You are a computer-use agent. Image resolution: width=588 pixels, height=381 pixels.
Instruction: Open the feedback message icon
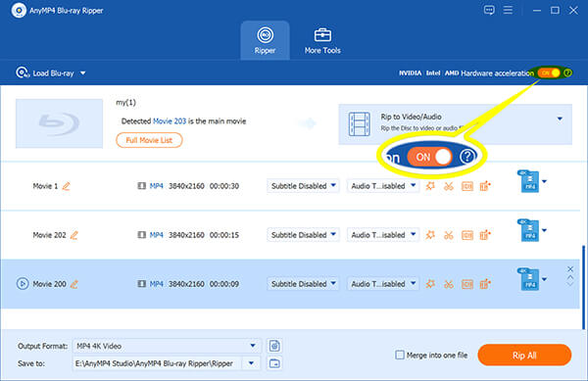pos(489,10)
